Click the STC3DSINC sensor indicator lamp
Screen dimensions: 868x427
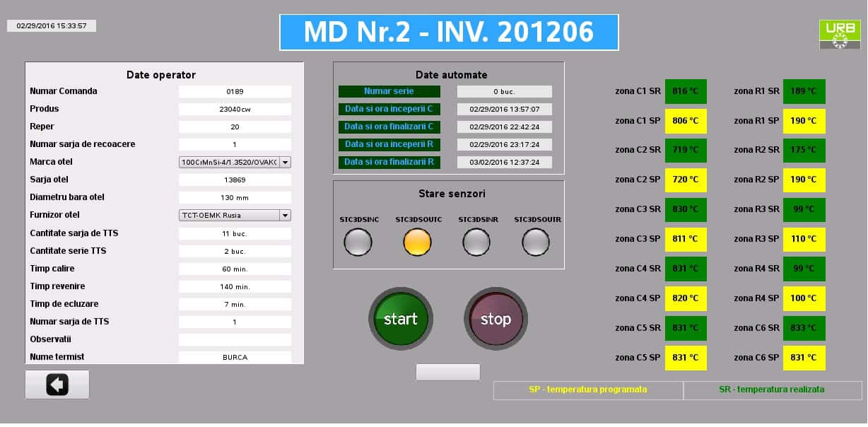pyautogui.click(x=358, y=243)
